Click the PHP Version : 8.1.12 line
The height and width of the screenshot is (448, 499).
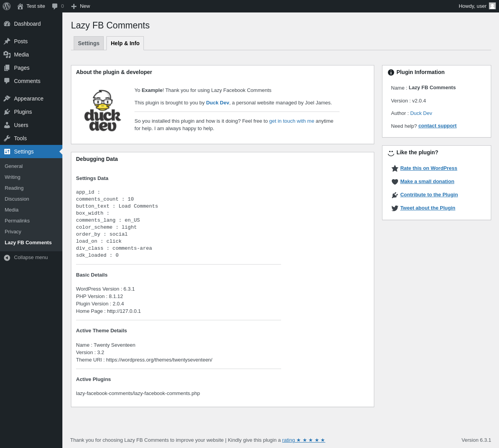pyautogui.click(x=99, y=296)
